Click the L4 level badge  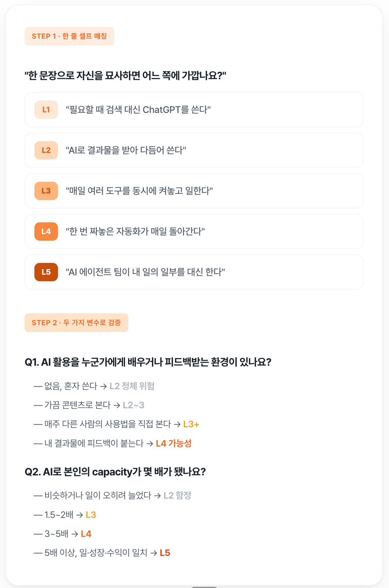(x=46, y=231)
